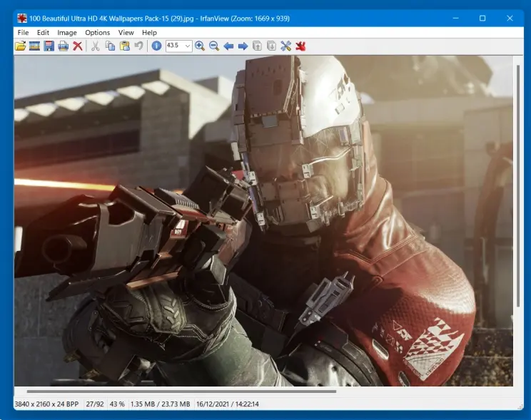Viewport: 531px width, 420px height.
Task: Show image information with blue info icon
Action: (156, 46)
